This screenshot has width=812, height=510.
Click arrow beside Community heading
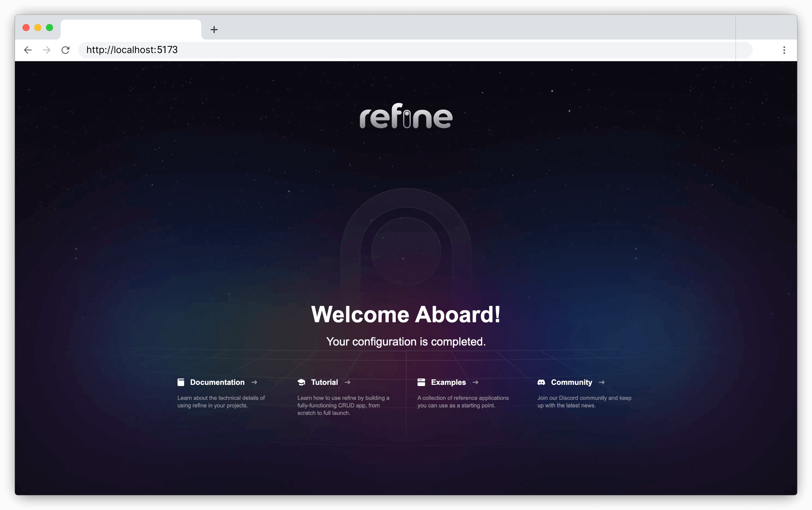click(x=602, y=382)
